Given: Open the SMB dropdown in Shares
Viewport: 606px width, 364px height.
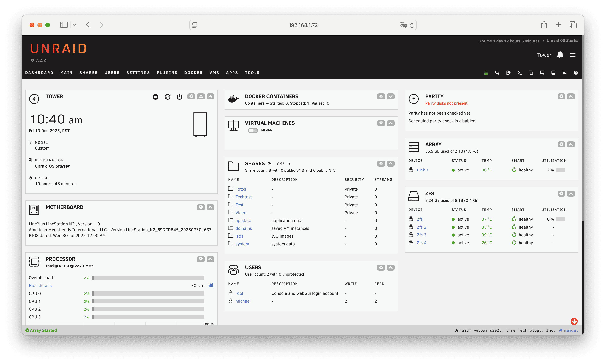Looking at the screenshot, I should tap(283, 164).
